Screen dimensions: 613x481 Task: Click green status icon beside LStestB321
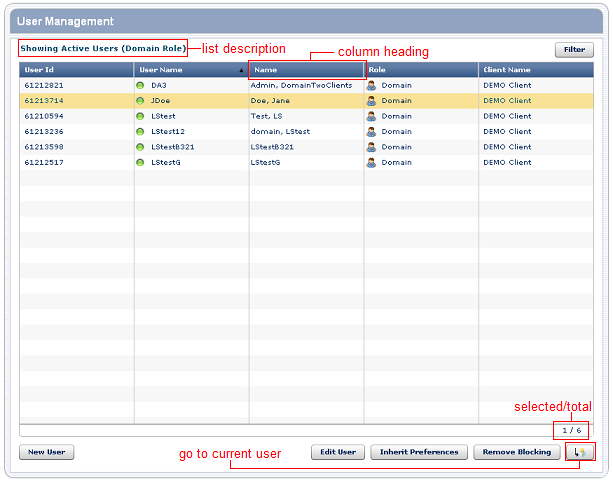(x=141, y=147)
